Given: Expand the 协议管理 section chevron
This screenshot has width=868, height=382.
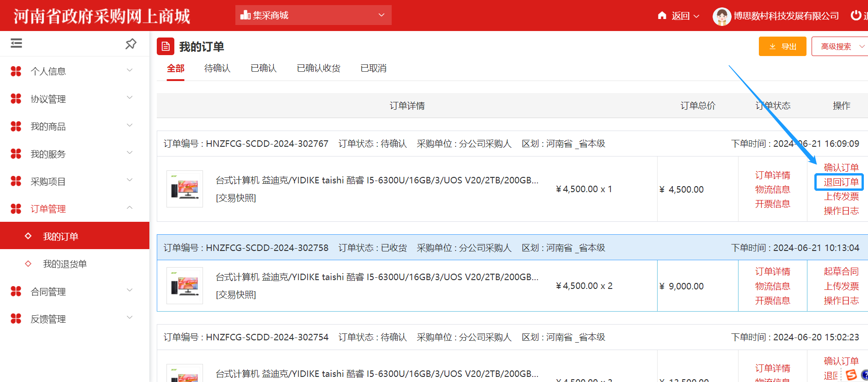Looking at the screenshot, I should (130, 98).
